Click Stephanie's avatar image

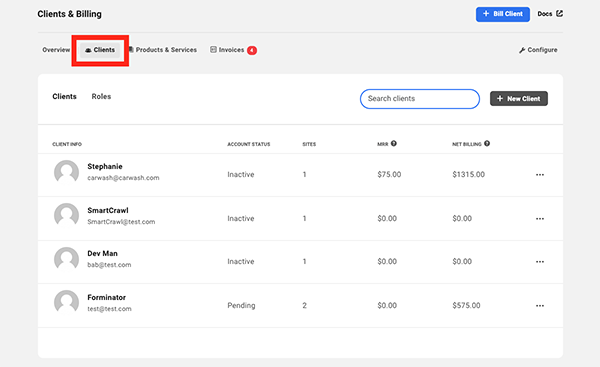67,172
